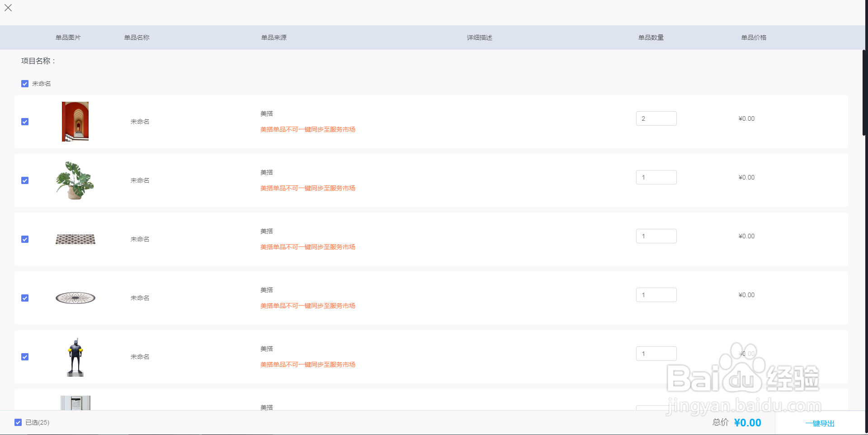The height and width of the screenshot is (435, 868).
Task: Open the patterned rectangular rug thumbnail
Action: (x=75, y=239)
